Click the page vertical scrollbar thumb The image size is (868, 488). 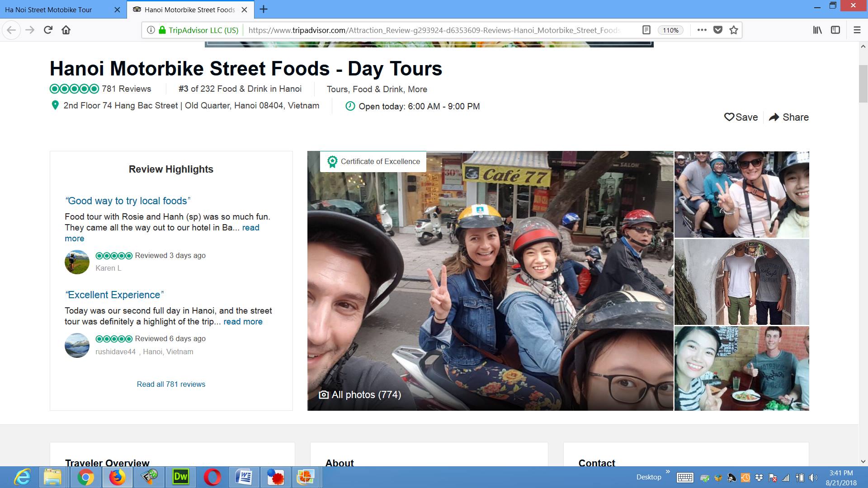coord(863,84)
